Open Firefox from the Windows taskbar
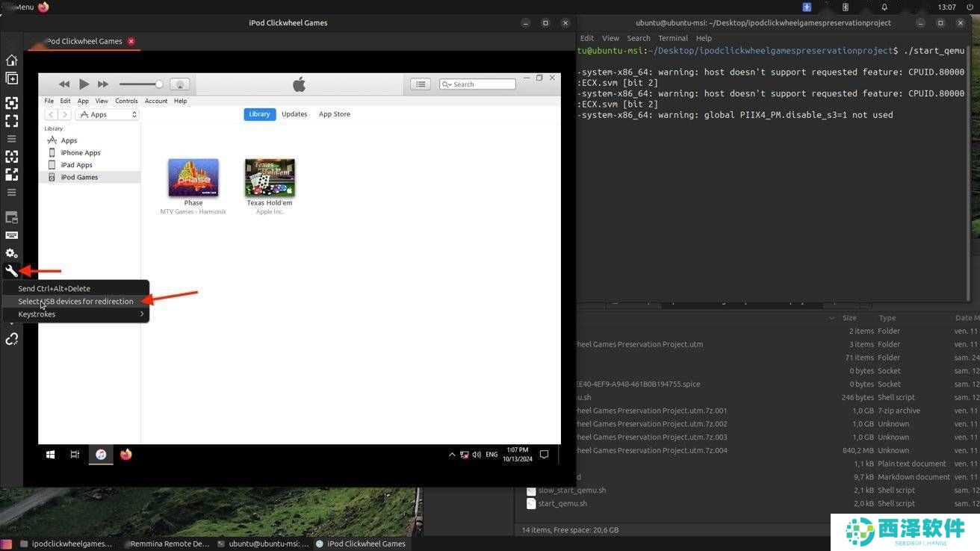 coord(125,454)
